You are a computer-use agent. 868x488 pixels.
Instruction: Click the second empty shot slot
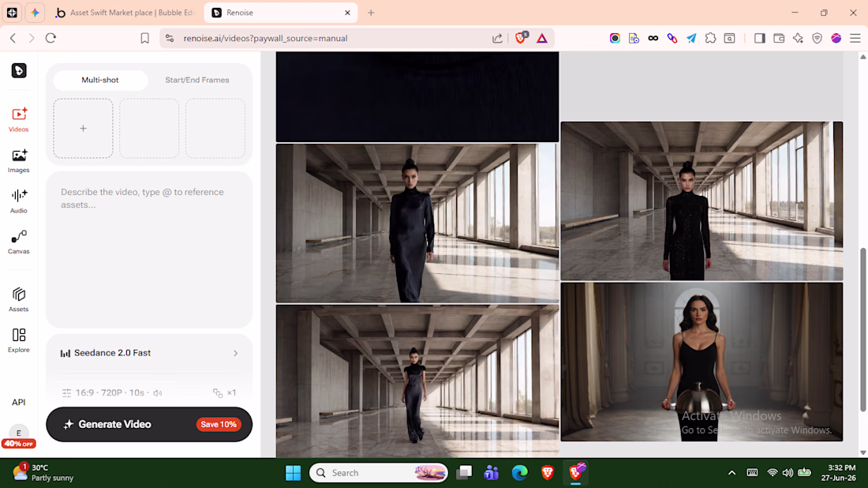coord(149,129)
